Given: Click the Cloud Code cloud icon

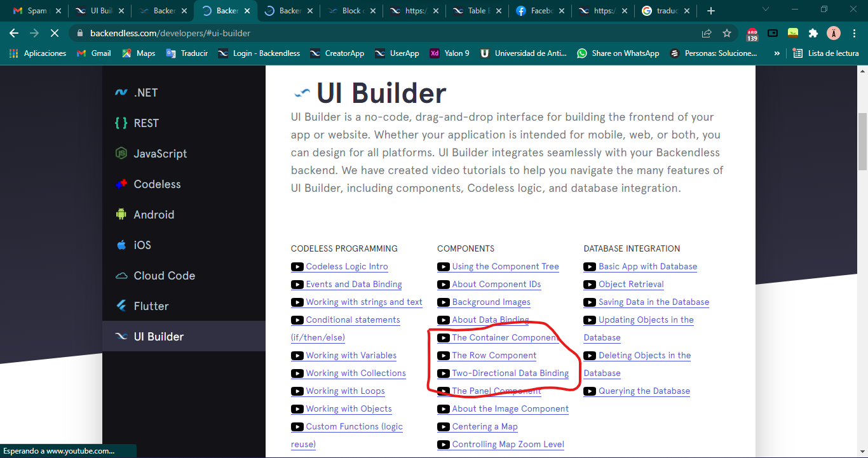Looking at the screenshot, I should pos(121,276).
